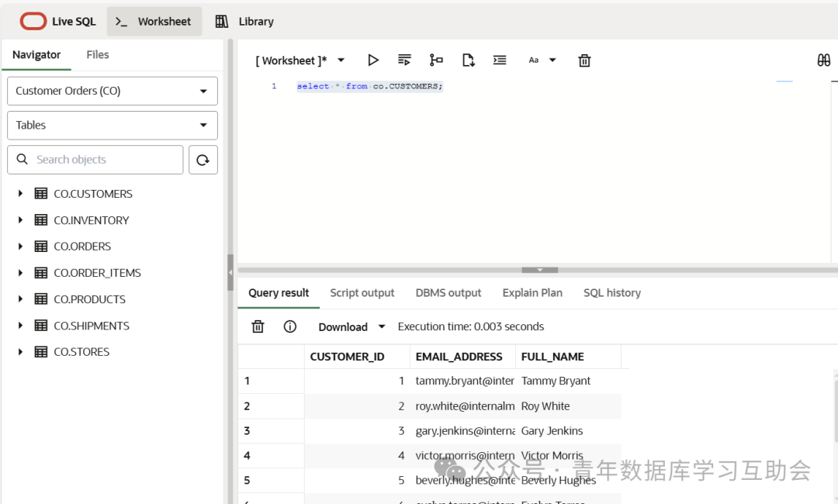Click the editor/results pane collapse handle
Viewport: 838px width, 504px height.
pyautogui.click(x=540, y=270)
